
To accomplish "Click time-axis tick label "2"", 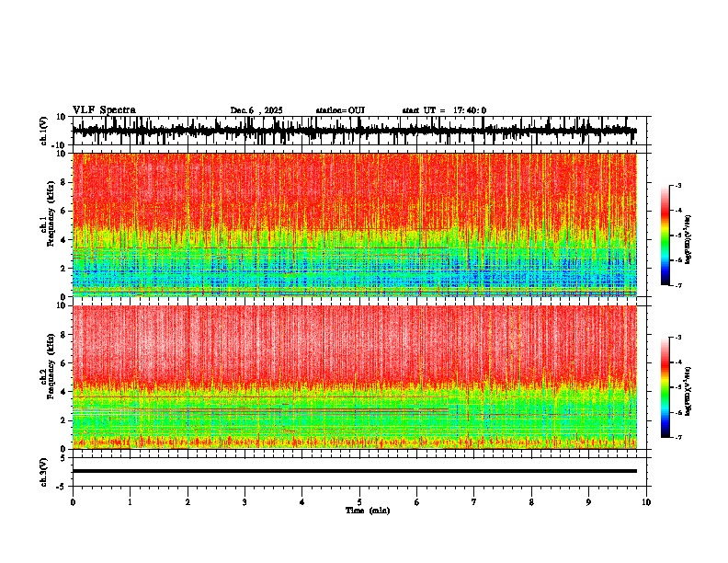I will (188, 502).
